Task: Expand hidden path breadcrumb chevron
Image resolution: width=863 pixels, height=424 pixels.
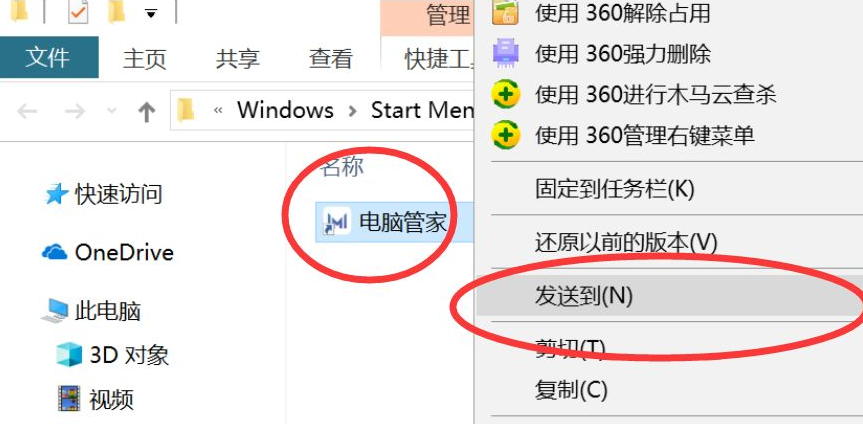Action: coord(218,111)
